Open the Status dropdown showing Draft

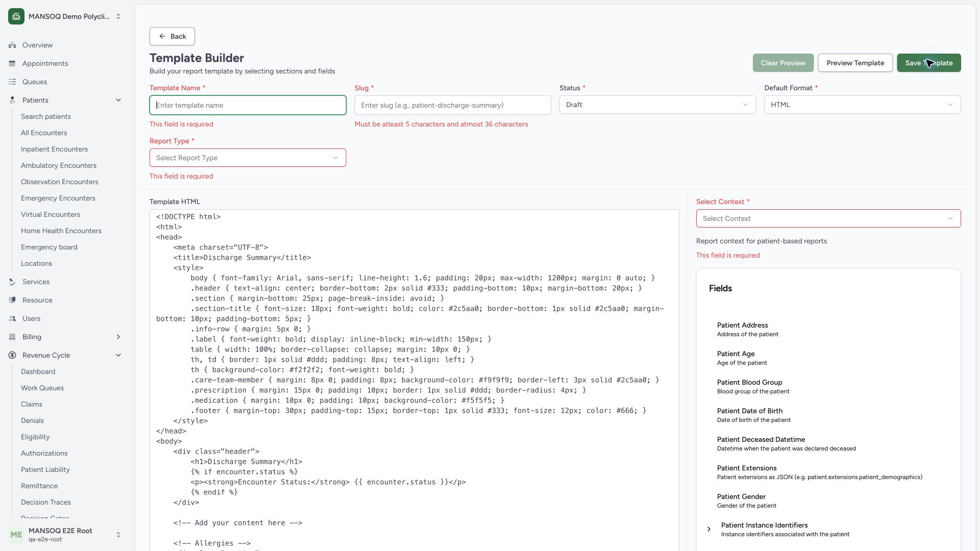657,105
